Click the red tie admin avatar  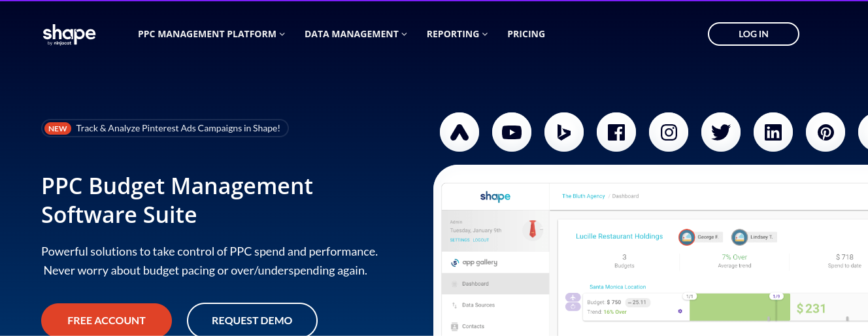533,229
